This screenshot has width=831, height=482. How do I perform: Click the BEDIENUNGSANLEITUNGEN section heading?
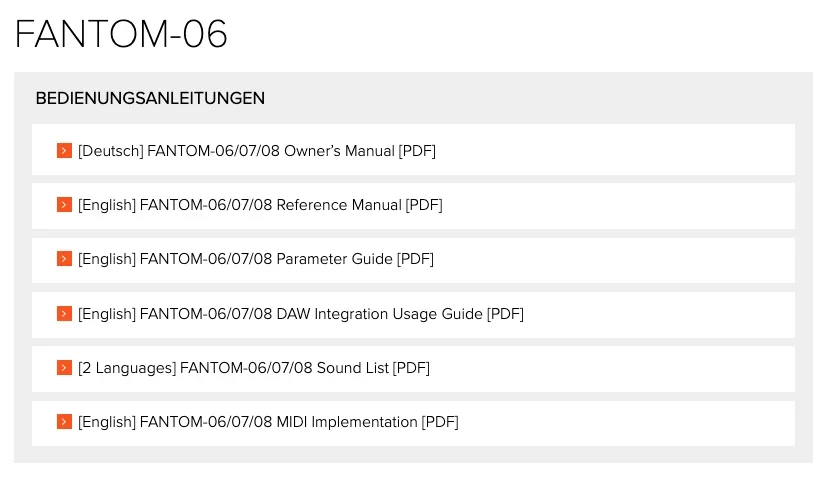(x=150, y=98)
